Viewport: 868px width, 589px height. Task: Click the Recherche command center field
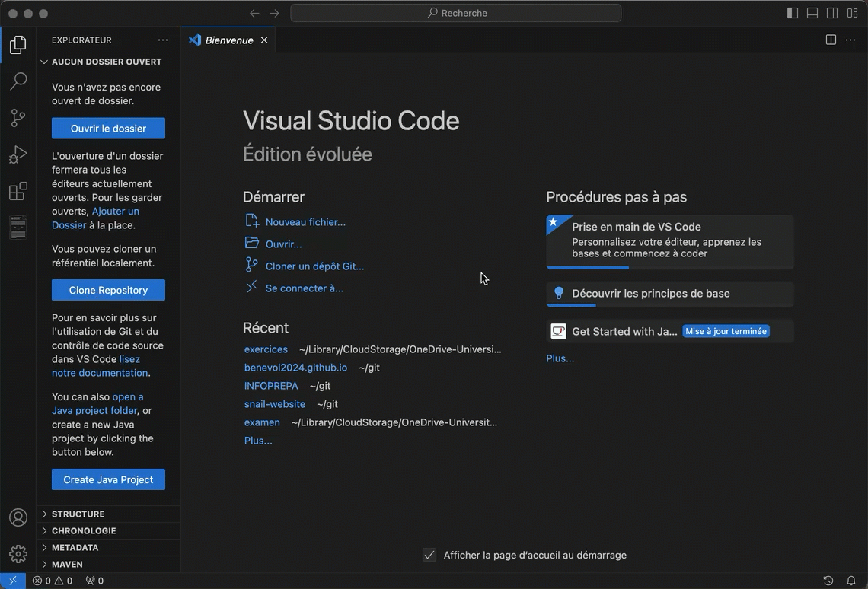click(x=455, y=13)
